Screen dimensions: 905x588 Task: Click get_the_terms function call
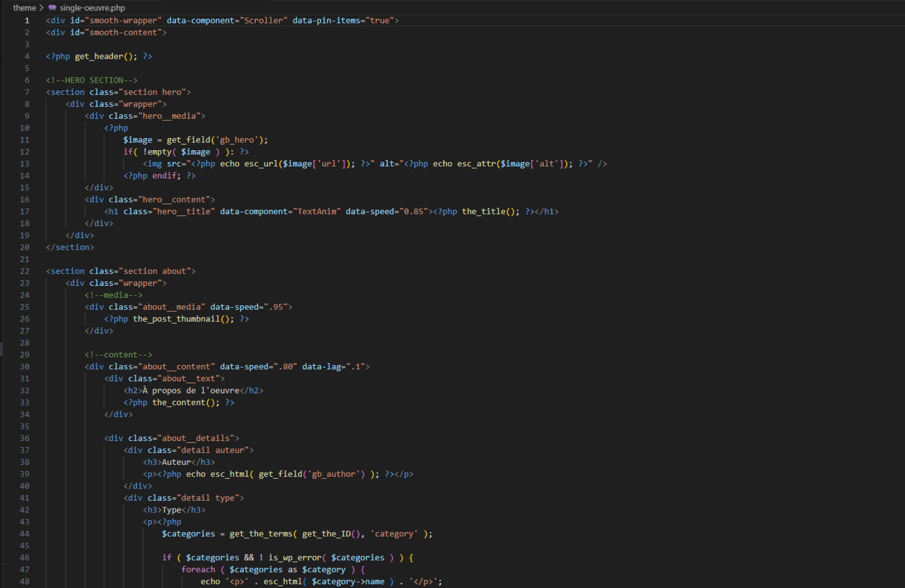[260, 534]
